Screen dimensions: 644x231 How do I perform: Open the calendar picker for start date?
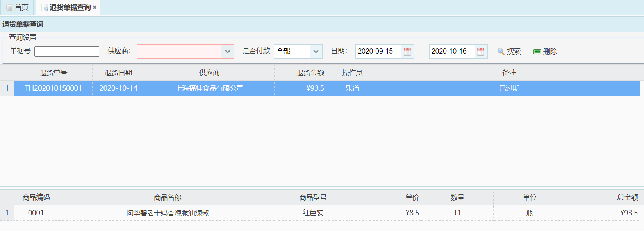407,51
